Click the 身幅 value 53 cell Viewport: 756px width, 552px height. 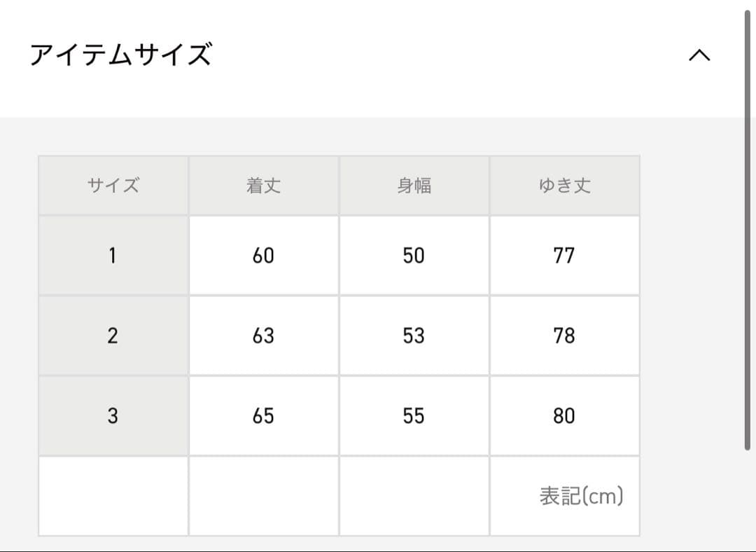click(x=414, y=336)
